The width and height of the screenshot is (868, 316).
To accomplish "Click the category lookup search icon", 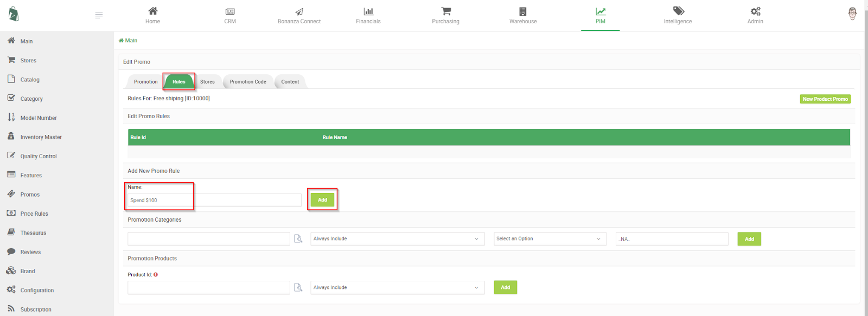I will 298,238.
